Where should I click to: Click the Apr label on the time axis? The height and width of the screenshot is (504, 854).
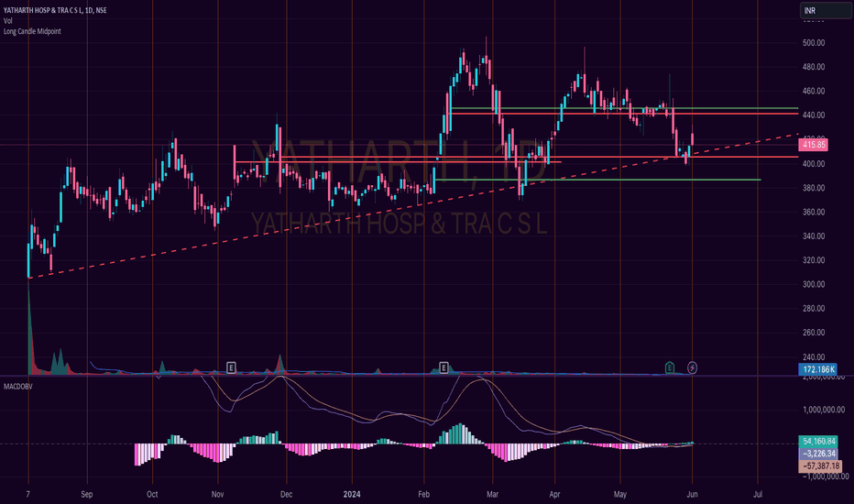coord(554,494)
